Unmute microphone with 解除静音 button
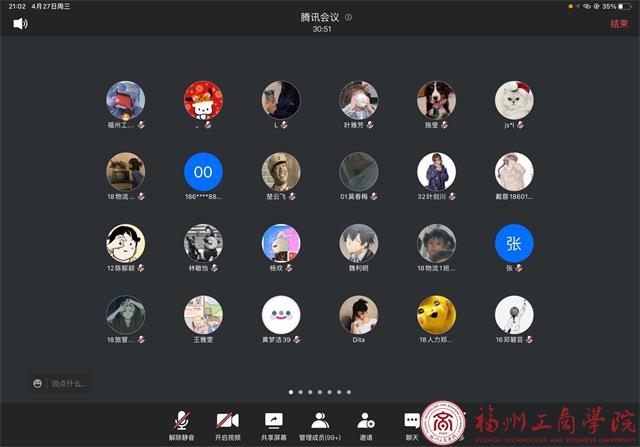 pyautogui.click(x=181, y=425)
